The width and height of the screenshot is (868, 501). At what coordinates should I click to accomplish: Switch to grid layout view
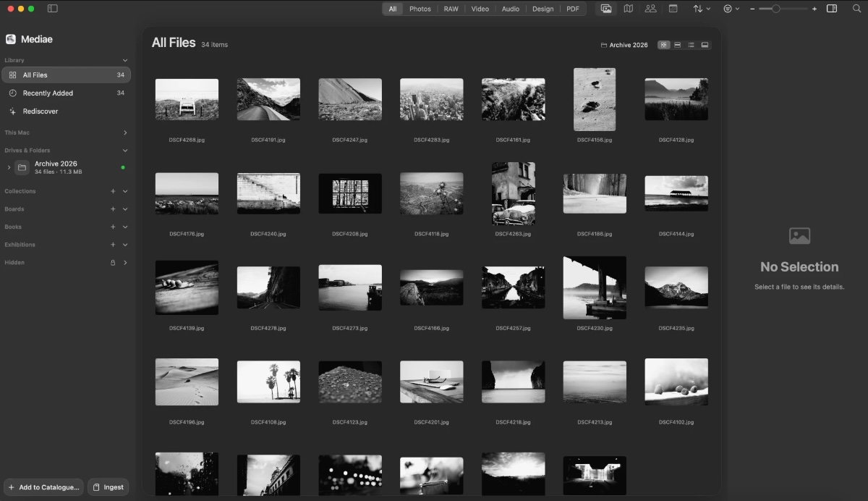[x=664, y=45]
